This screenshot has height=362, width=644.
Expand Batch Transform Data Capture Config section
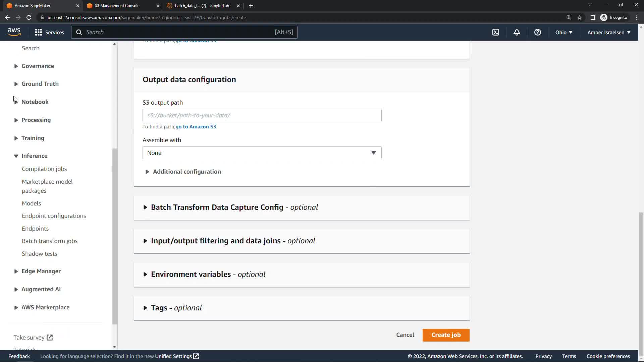click(x=217, y=207)
